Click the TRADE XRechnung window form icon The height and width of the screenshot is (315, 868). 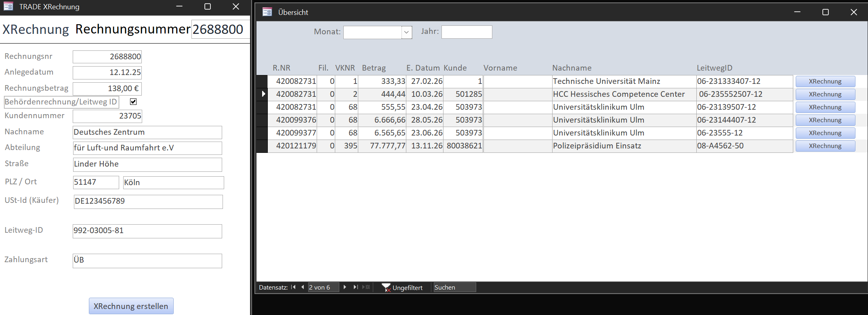click(x=8, y=6)
